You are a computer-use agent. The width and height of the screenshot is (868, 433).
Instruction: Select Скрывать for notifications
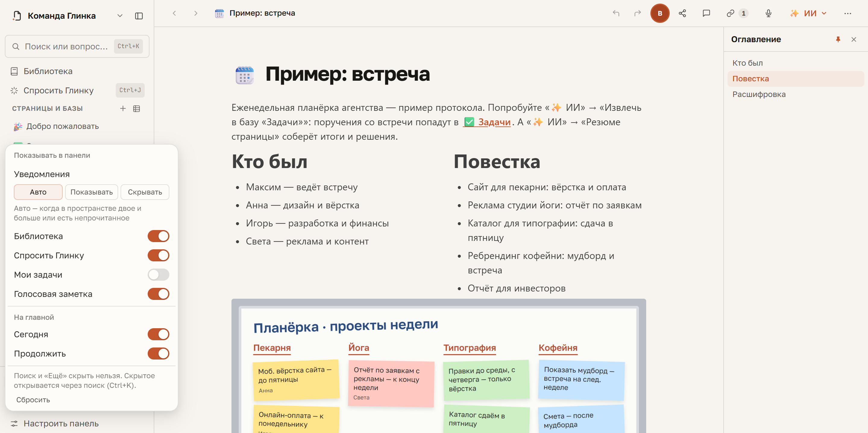[145, 192]
